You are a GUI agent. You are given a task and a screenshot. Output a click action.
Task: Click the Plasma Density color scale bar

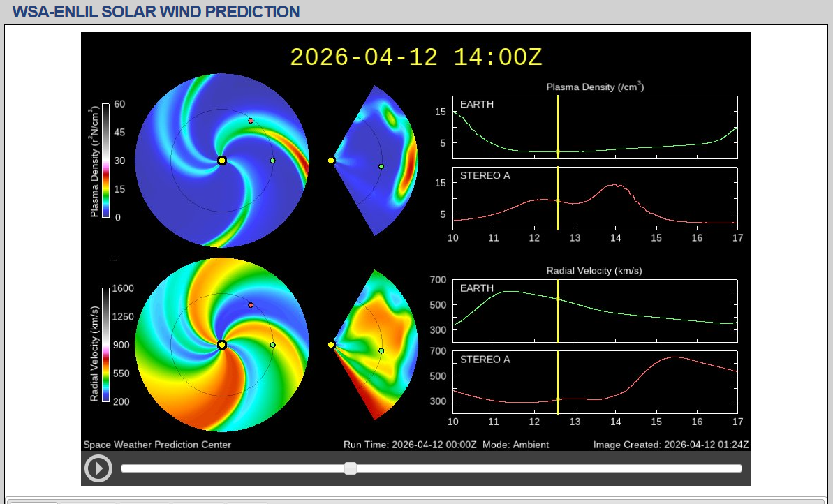(105, 161)
